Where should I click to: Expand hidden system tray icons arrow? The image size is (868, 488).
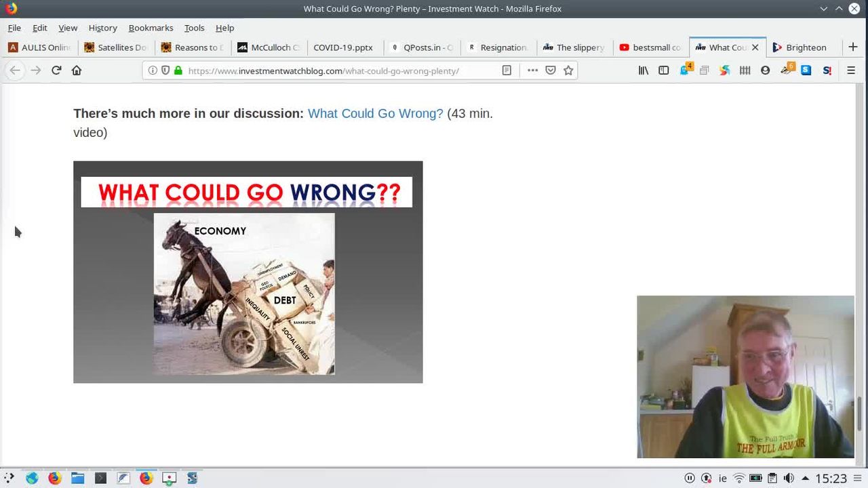(805, 478)
